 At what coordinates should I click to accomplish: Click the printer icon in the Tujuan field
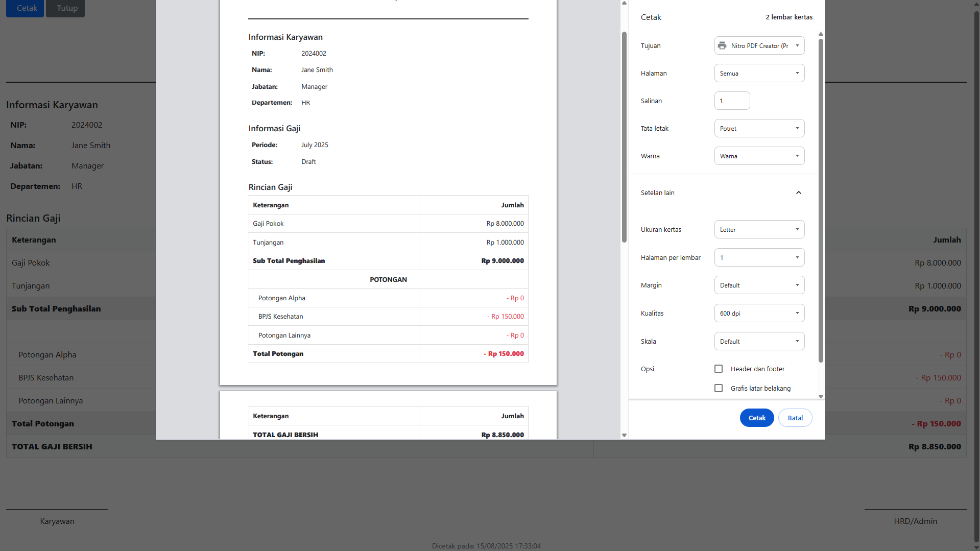pyautogui.click(x=722, y=45)
